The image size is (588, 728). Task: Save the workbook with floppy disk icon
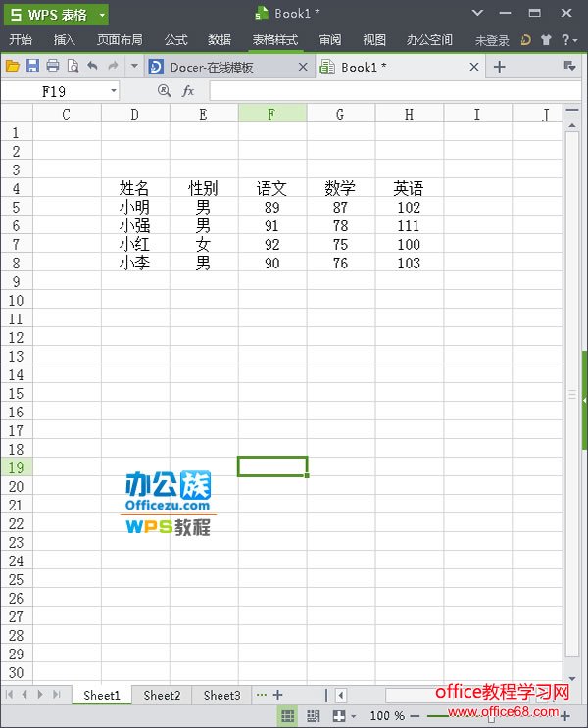tap(32, 66)
